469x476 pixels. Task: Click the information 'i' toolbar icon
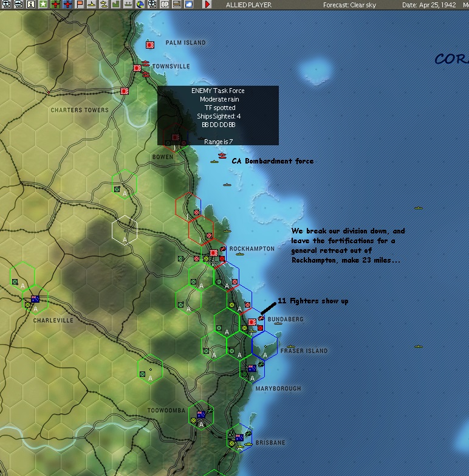pos(30,4)
